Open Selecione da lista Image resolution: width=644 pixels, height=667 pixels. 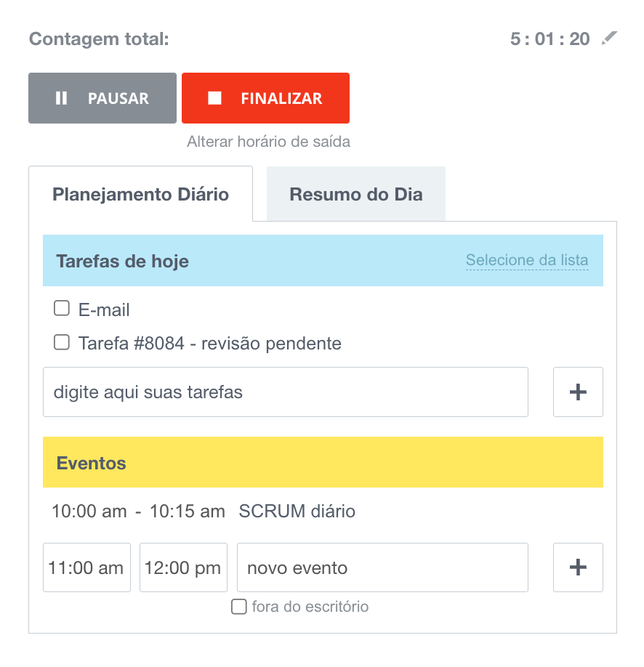(526, 260)
